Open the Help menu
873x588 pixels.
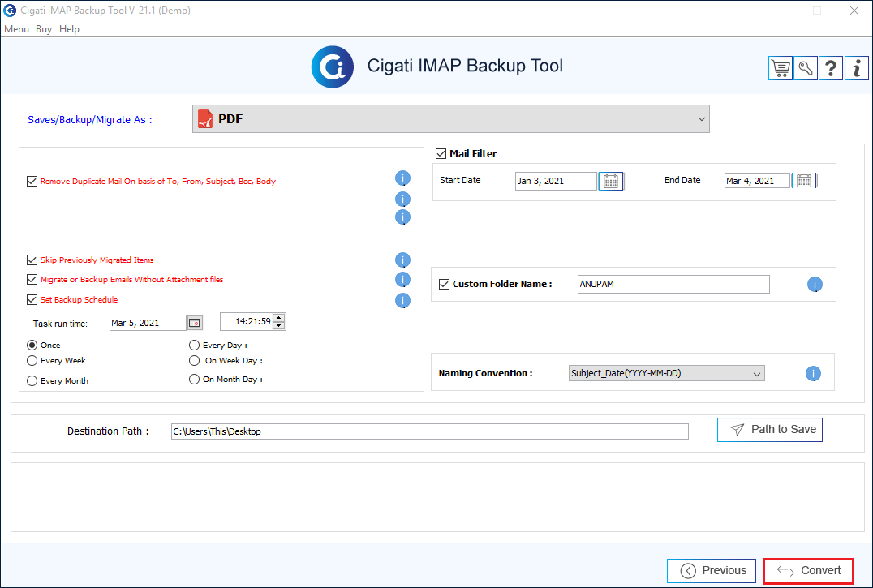click(69, 29)
